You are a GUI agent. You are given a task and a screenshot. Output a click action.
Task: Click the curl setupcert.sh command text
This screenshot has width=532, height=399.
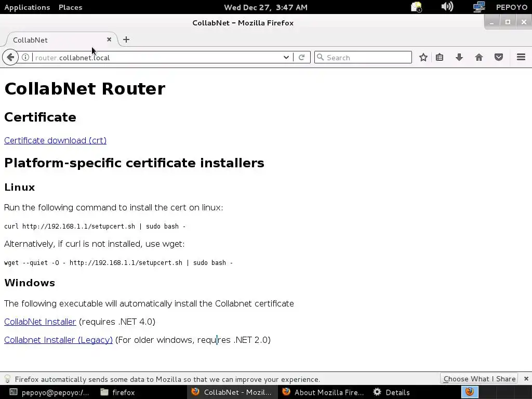[x=95, y=227]
